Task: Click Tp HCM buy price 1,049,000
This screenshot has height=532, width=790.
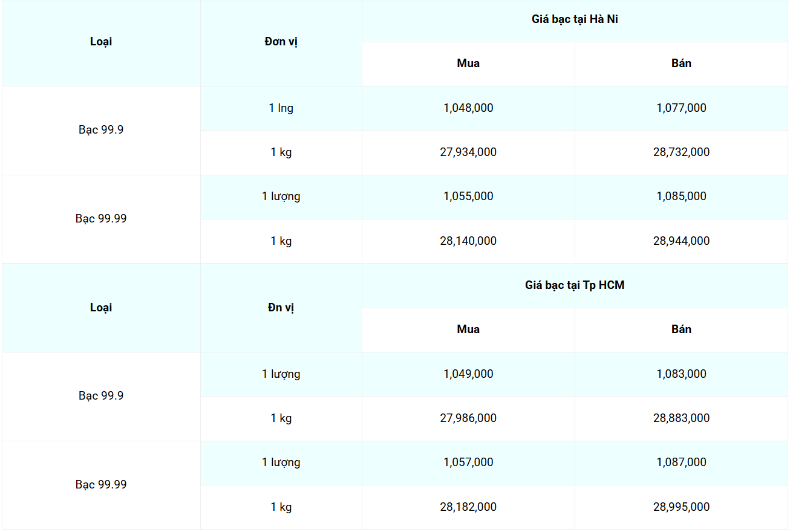Action: click(x=468, y=374)
